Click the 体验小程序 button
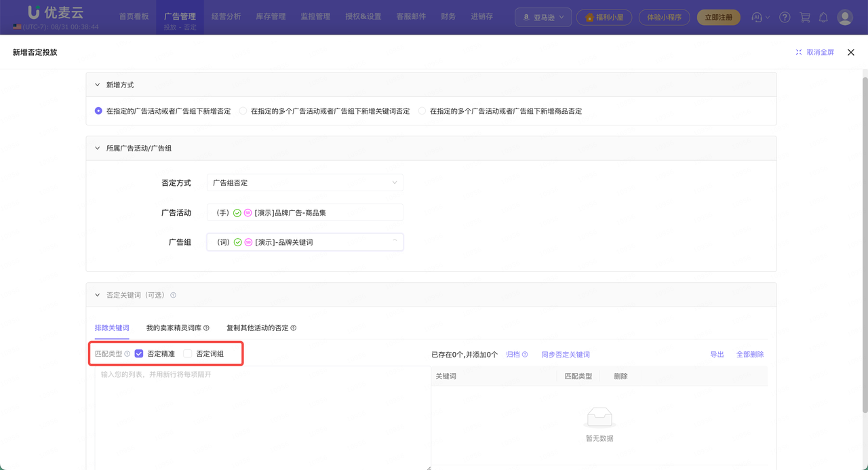This screenshot has height=470, width=868. pyautogui.click(x=665, y=17)
